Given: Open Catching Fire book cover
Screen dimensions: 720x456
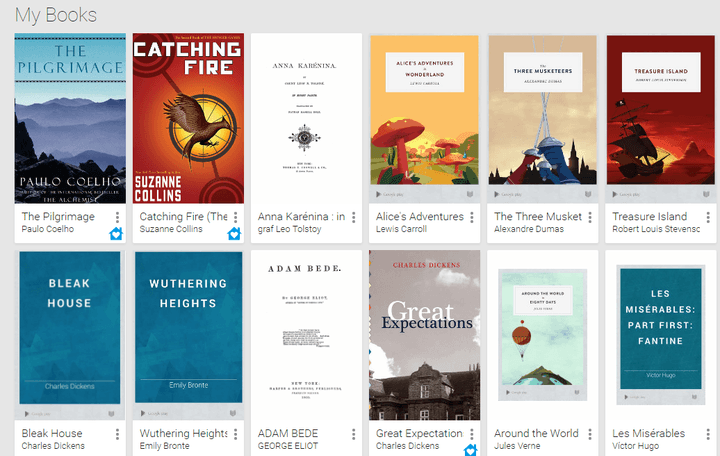Looking at the screenshot, I should [188, 118].
